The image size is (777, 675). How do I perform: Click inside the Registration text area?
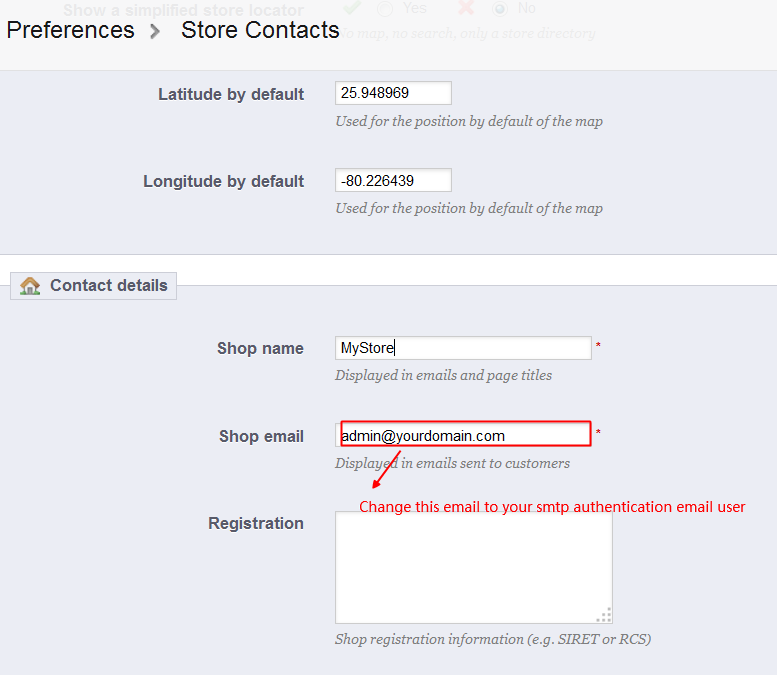[x=473, y=566]
